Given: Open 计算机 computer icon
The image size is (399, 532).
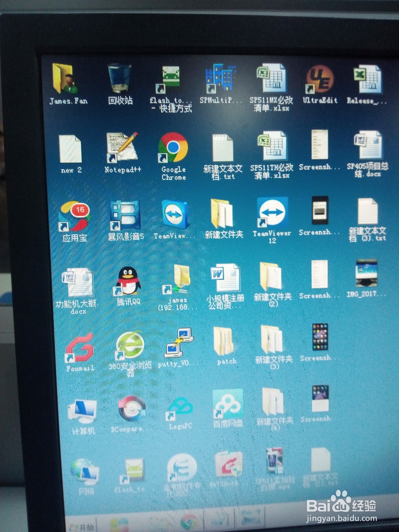Looking at the screenshot, I should [x=83, y=417].
